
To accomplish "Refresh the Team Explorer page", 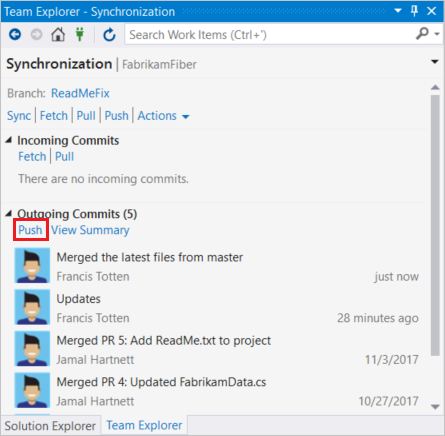I will coord(109,35).
